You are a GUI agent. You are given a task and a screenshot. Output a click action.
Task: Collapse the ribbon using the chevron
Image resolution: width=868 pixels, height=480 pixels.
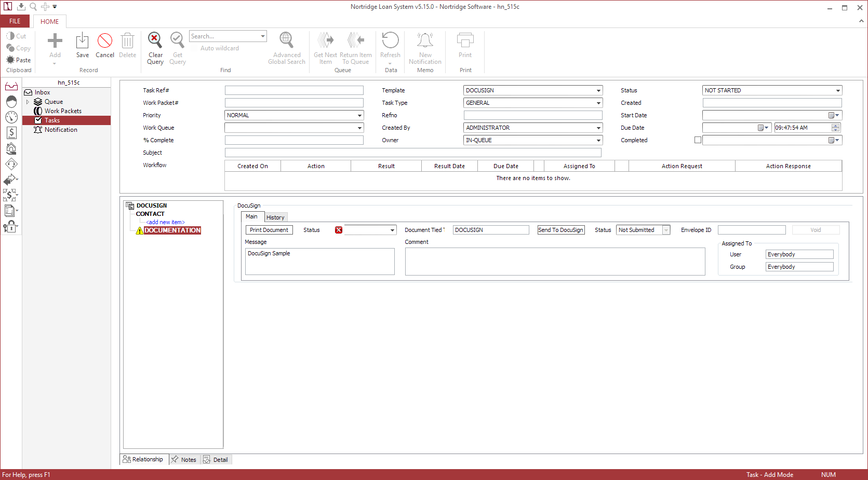[861, 21]
